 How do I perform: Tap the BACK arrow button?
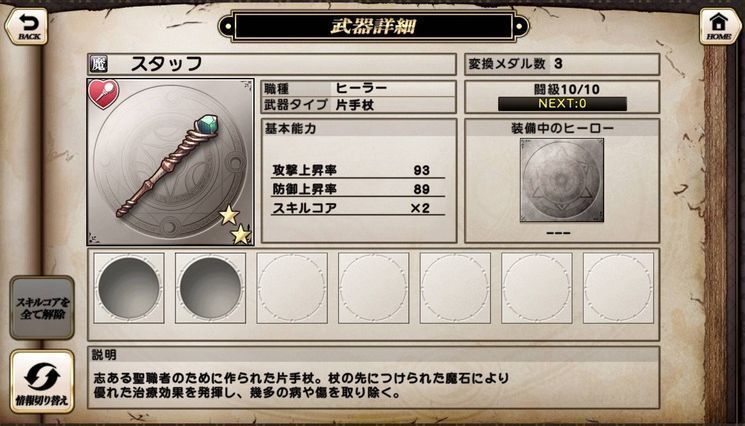click(x=26, y=27)
